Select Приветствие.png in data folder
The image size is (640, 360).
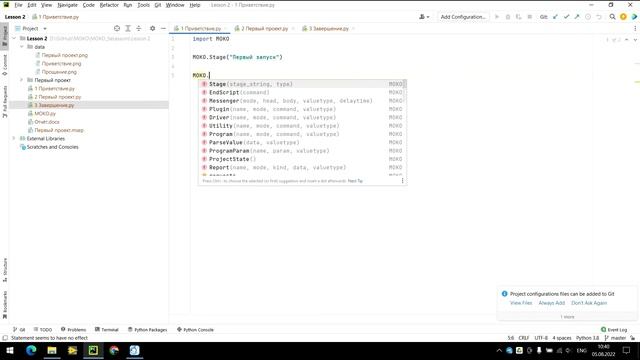pos(61,63)
